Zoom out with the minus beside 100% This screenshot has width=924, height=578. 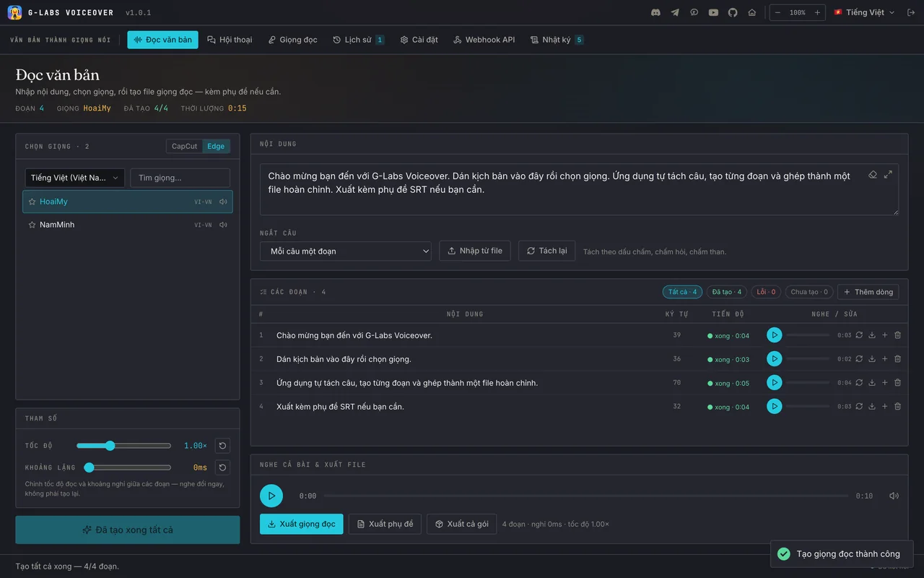pyautogui.click(x=777, y=12)
